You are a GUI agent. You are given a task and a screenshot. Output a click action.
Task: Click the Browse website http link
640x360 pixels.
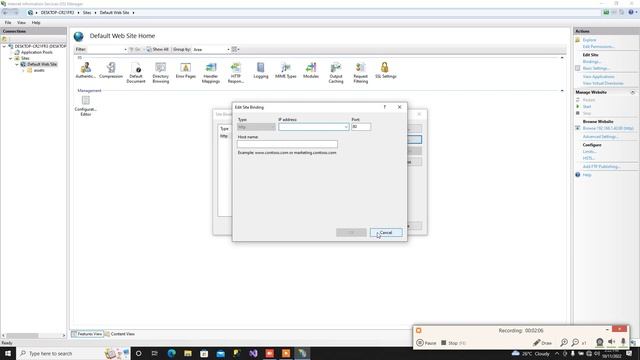pyautogui.click(x=608, y=128)
